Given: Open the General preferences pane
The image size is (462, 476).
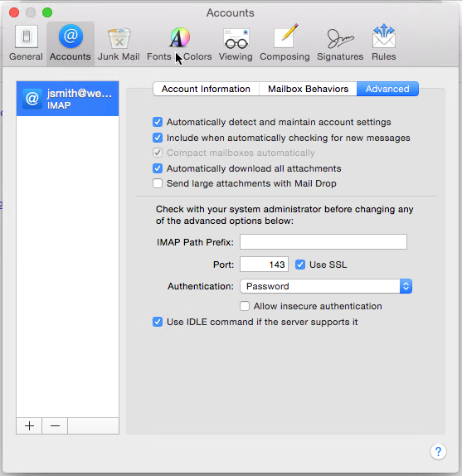Looking at the screenshot, I should click(26, 43).
